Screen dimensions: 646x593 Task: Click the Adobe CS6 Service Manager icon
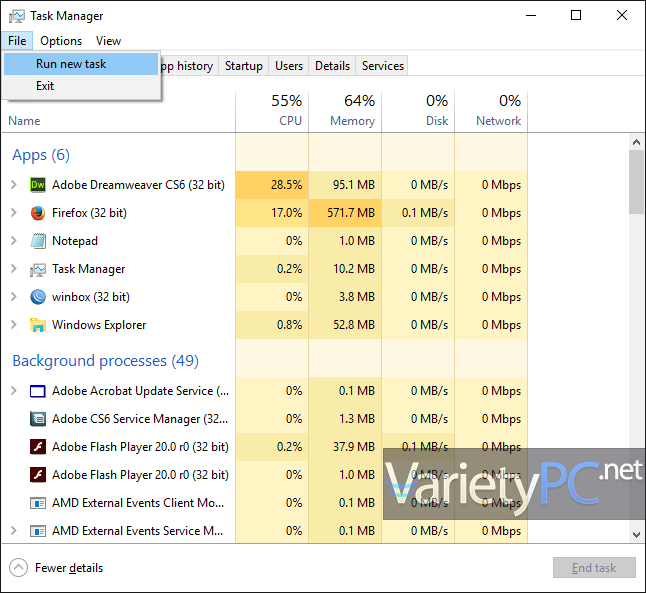38,419
